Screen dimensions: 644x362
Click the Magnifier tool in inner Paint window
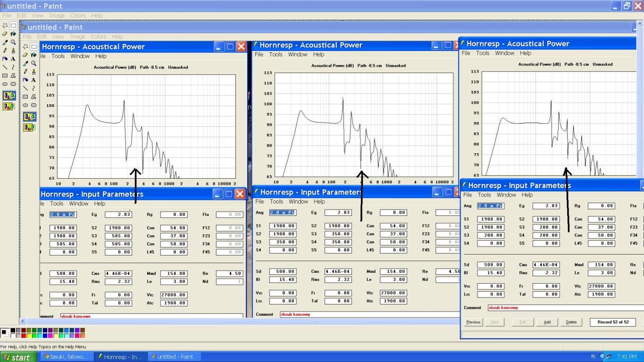(x=33, y=63)
